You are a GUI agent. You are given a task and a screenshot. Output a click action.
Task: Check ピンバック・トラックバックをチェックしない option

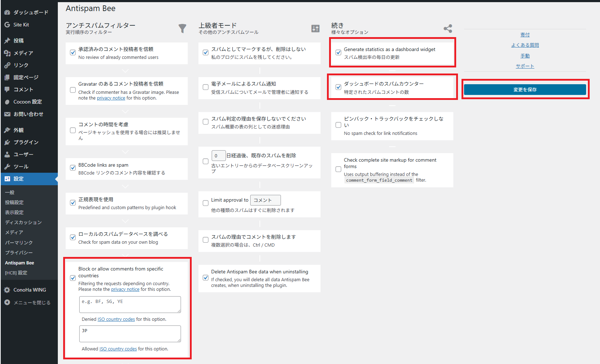pyautogui.click(x=338, y=125)
